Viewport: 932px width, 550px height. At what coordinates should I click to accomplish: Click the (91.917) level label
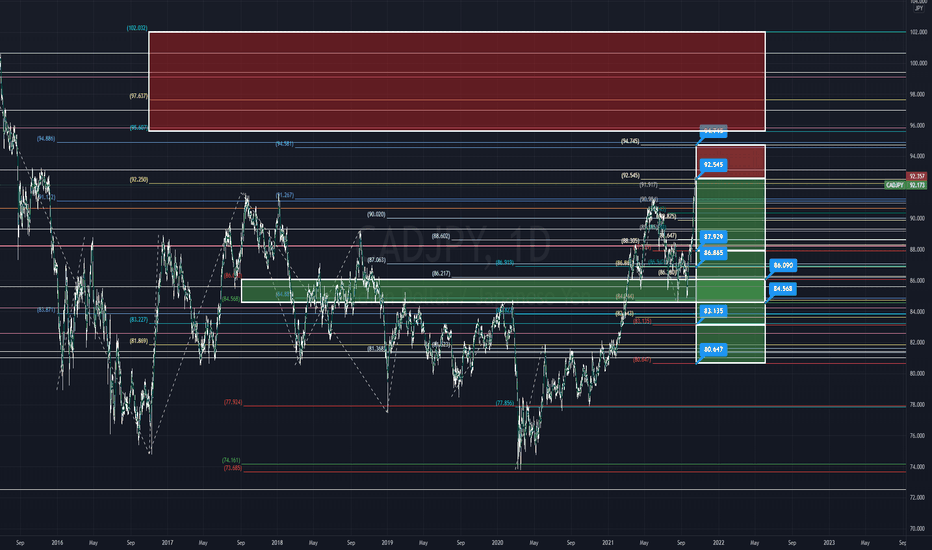[648, 185]
